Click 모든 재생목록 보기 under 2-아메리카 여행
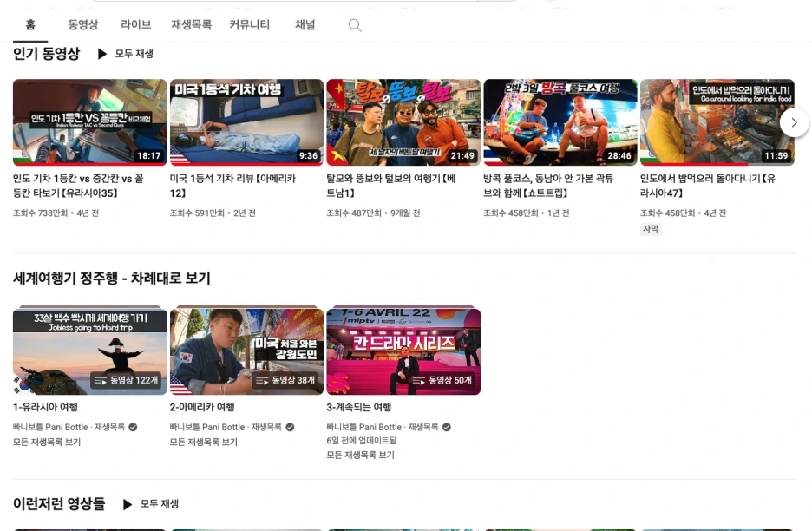 204,442
